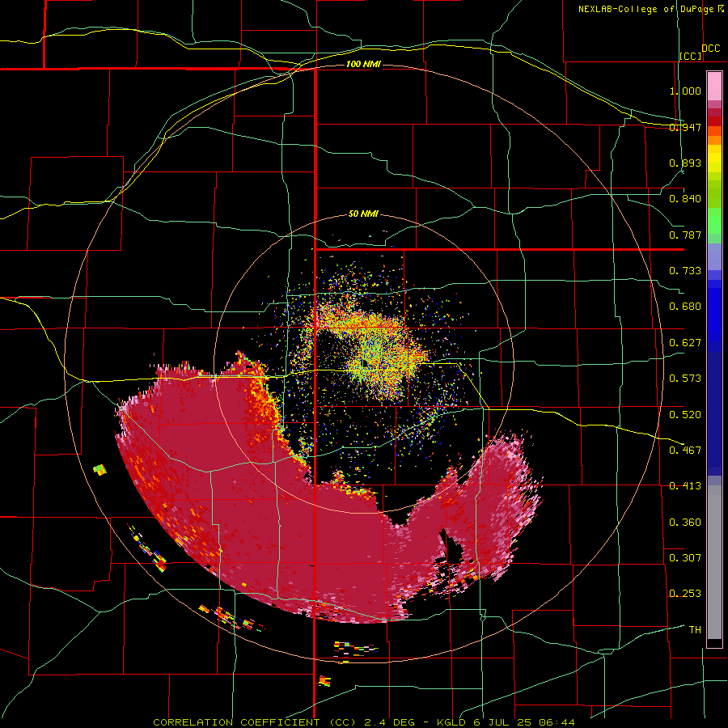Click the bright green segment of color bar
This screenshot has height=728, width=728.
click(x=714, y=221)
